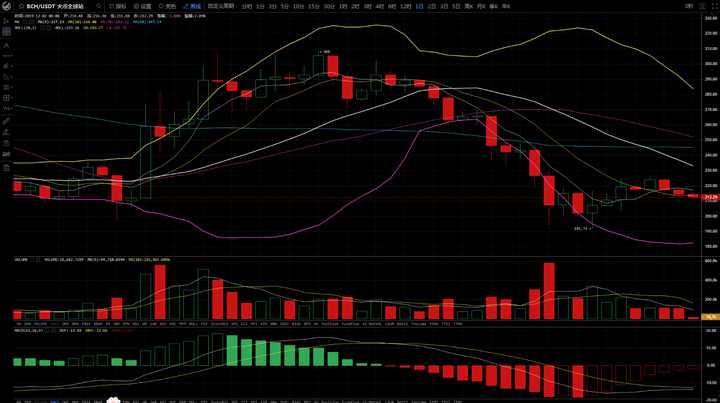
Task: Take a chart screenshot with camera icon
Action: pyautogui.click(x=703, y=6)
